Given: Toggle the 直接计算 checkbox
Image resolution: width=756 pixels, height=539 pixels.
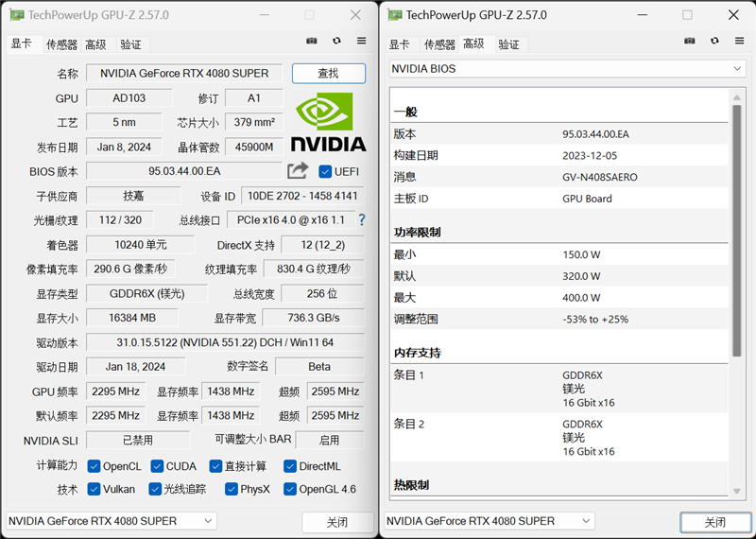Looking at the screenshot, I should pos(215,466).
